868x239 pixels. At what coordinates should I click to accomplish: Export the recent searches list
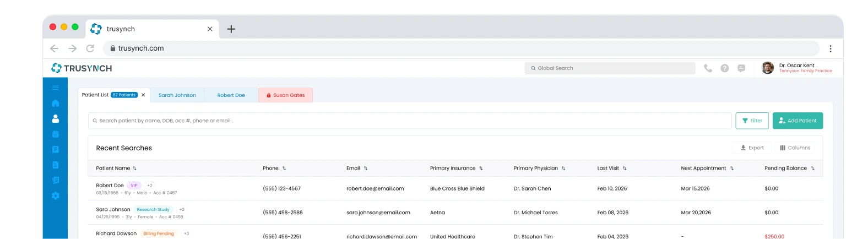752,148
